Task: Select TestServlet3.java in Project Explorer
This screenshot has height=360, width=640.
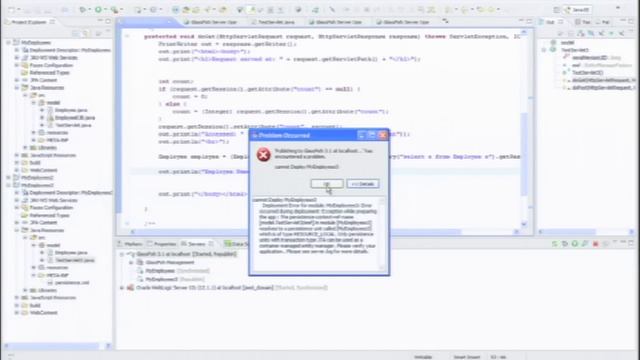Action: [x=71, y=260]
